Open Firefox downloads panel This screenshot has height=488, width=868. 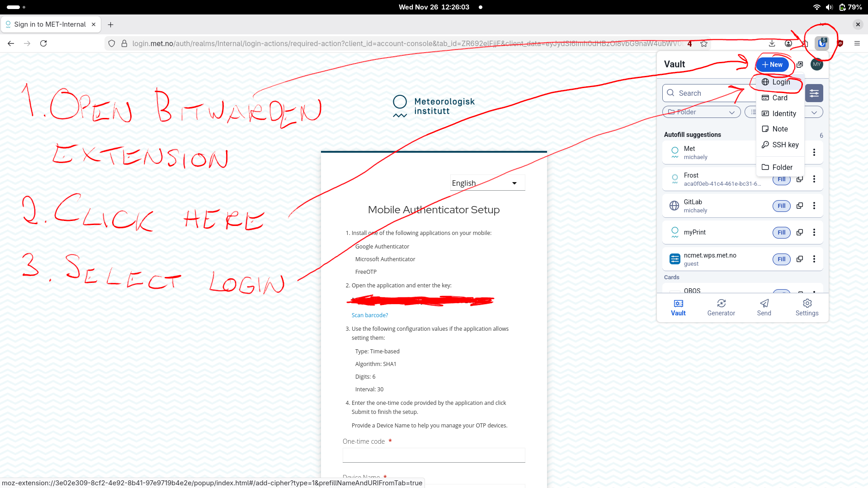click(x=772, y=43)
